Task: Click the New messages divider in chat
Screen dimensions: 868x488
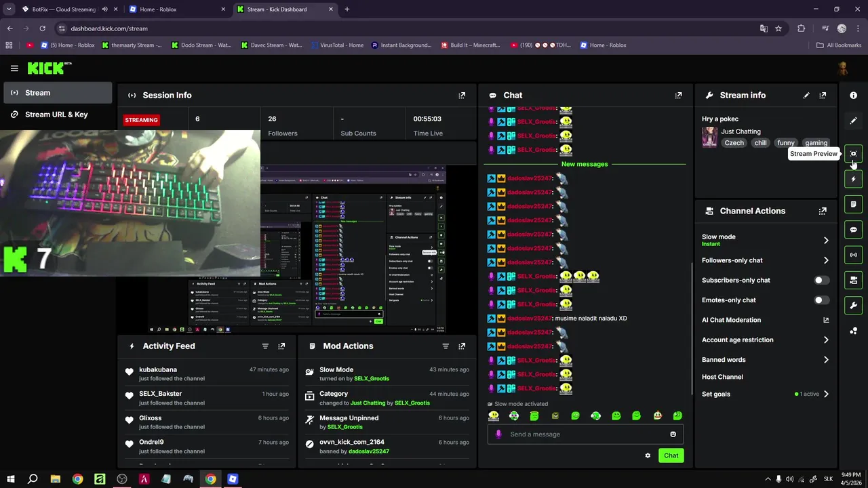Action: point(585,164)
